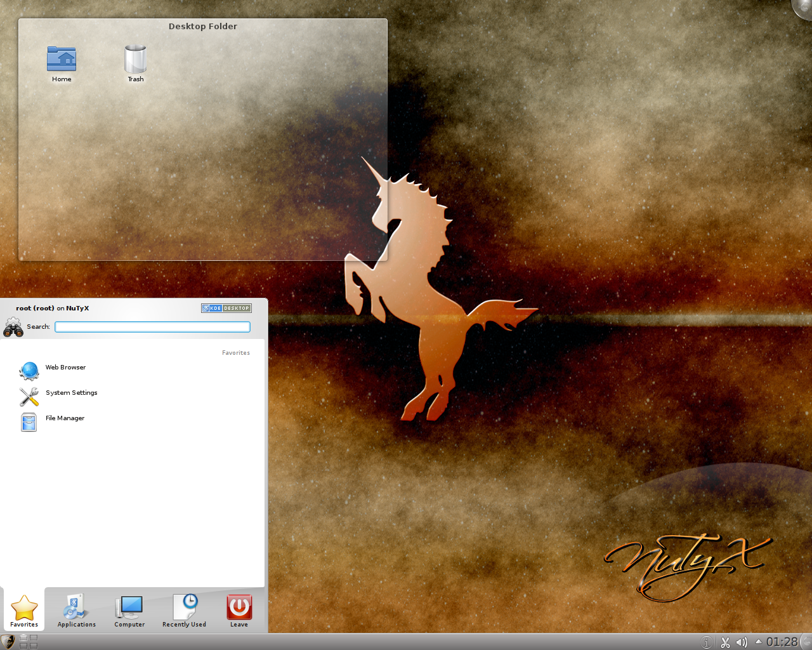Click the Desktop Folder widget title
The image size is (812, 650).
[x=203, y=27]
